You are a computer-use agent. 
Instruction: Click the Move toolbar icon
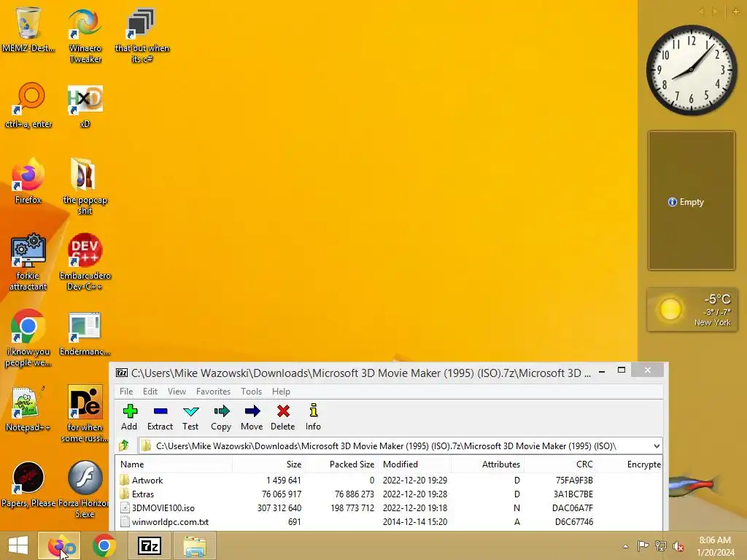coord(252,417)
